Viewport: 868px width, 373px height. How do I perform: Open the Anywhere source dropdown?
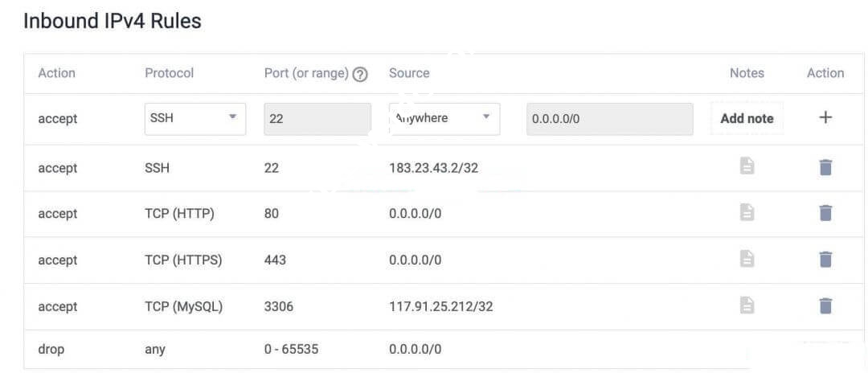444,118
